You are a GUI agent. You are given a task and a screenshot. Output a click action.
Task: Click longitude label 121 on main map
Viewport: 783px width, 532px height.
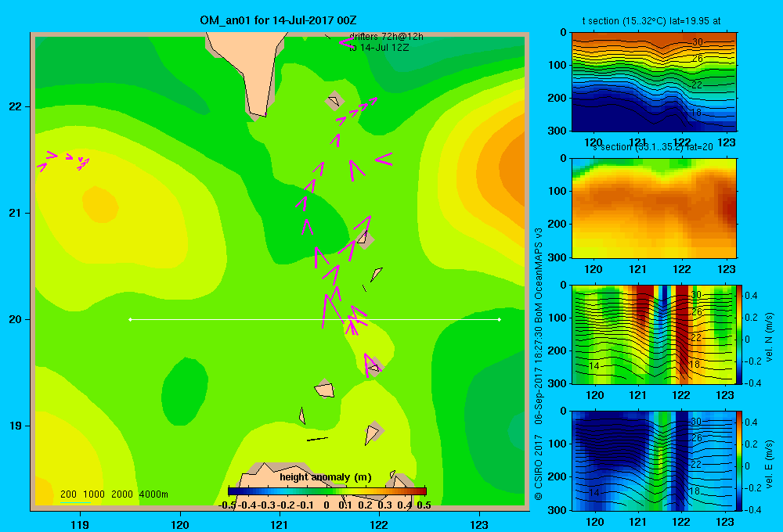pos(280,524)
